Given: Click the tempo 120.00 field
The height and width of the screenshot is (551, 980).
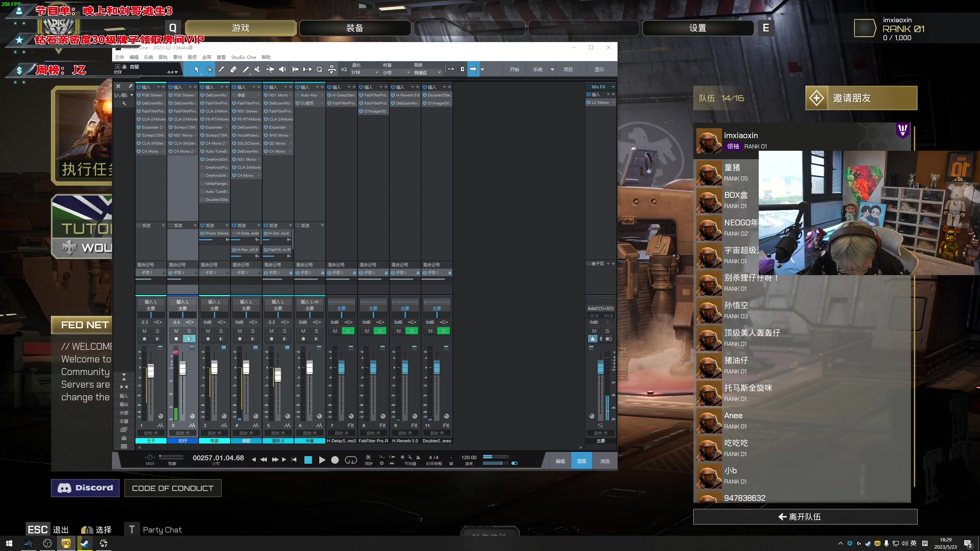Looking at the screenshot, I should point(469,457).
